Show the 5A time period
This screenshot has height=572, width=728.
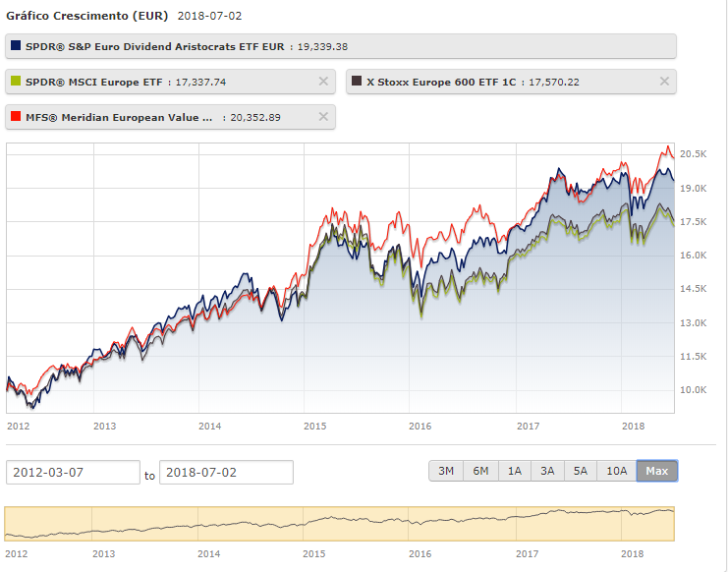point(582,471)
